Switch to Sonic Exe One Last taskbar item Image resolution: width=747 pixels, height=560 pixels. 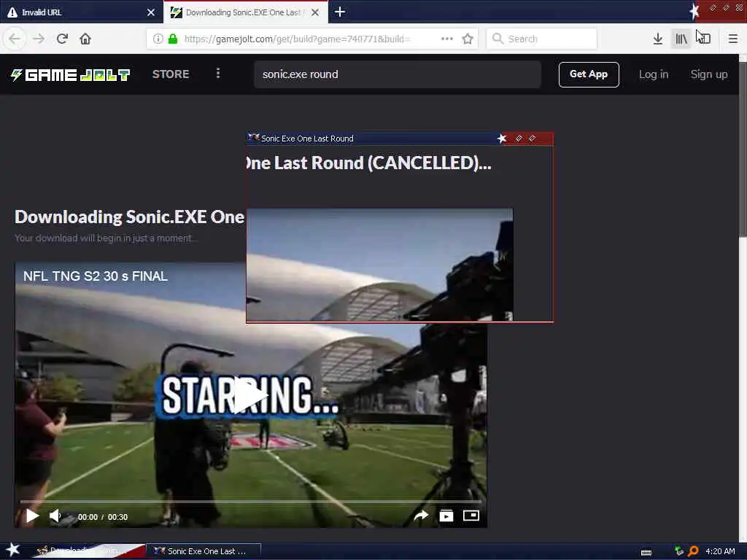[x=204, y=551]
